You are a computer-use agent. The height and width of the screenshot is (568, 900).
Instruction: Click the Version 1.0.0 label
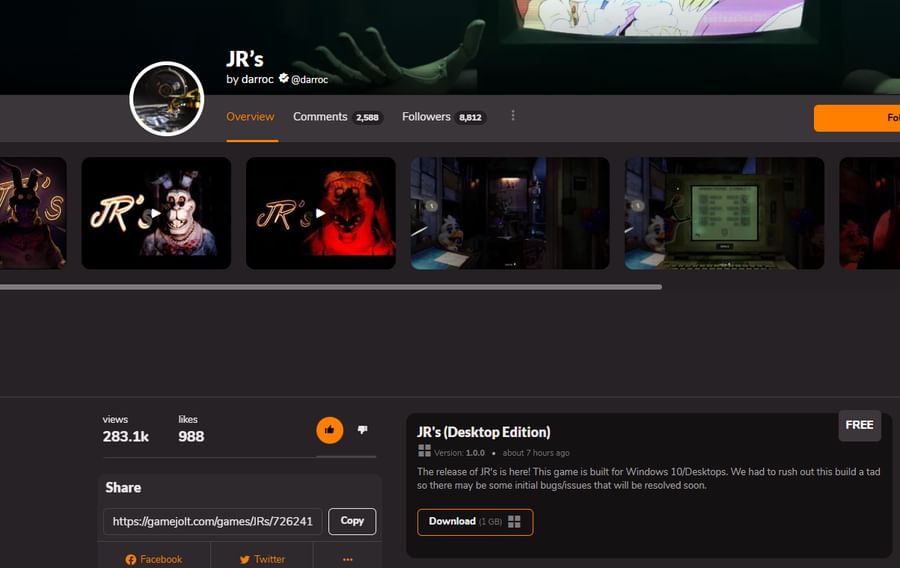(459, 453)
